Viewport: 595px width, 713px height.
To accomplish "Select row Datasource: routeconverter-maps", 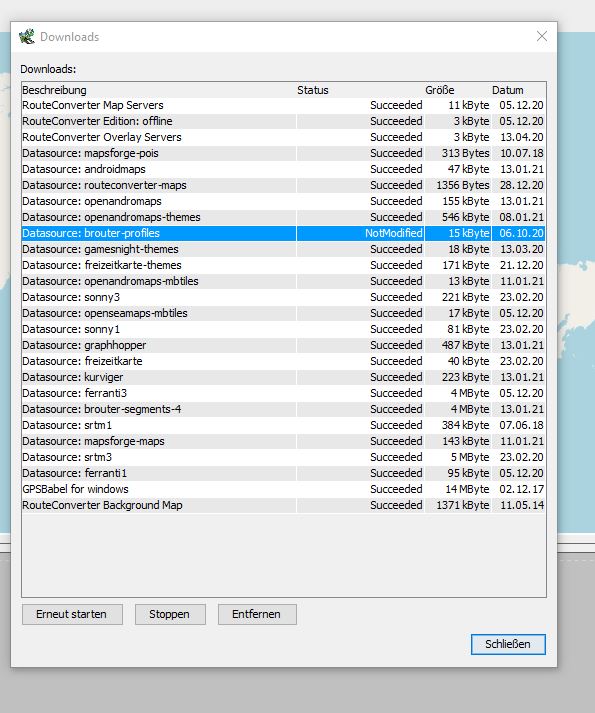I will (283, 185).
